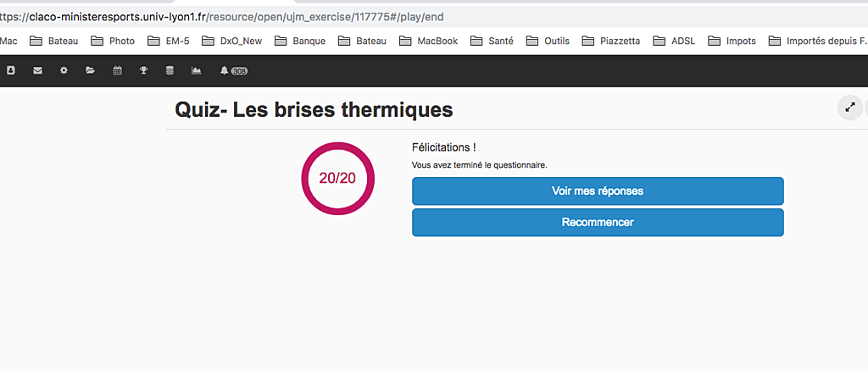This screenshot has height=371, width=868.
Task: Open the contacts address book icon
Action: pos(10,71)
